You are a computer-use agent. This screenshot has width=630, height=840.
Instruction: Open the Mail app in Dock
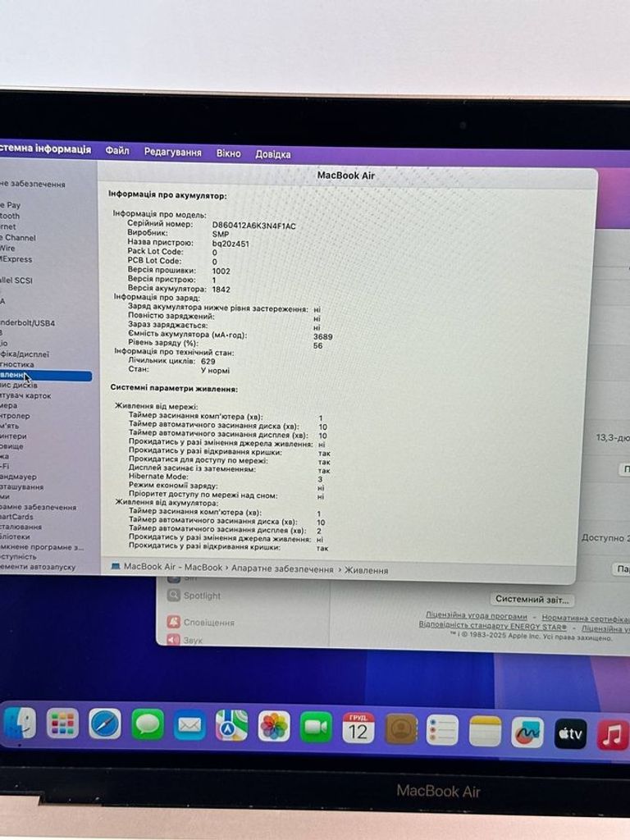coord(189,725)
